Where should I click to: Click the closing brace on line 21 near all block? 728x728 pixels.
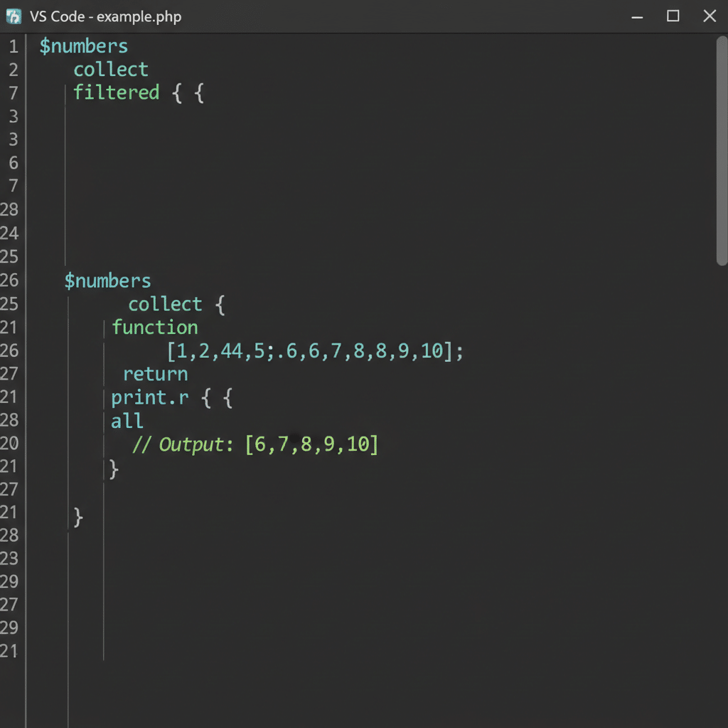[112, 468]
